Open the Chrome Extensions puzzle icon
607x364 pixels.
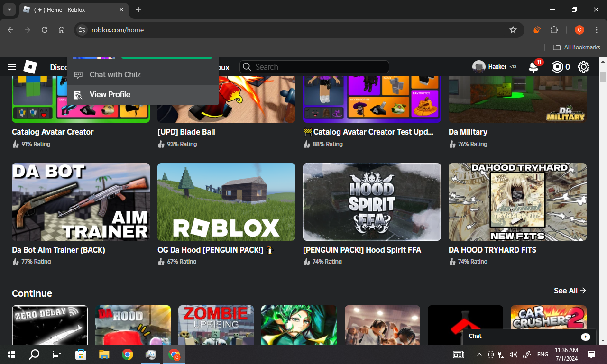click(554, 30)
